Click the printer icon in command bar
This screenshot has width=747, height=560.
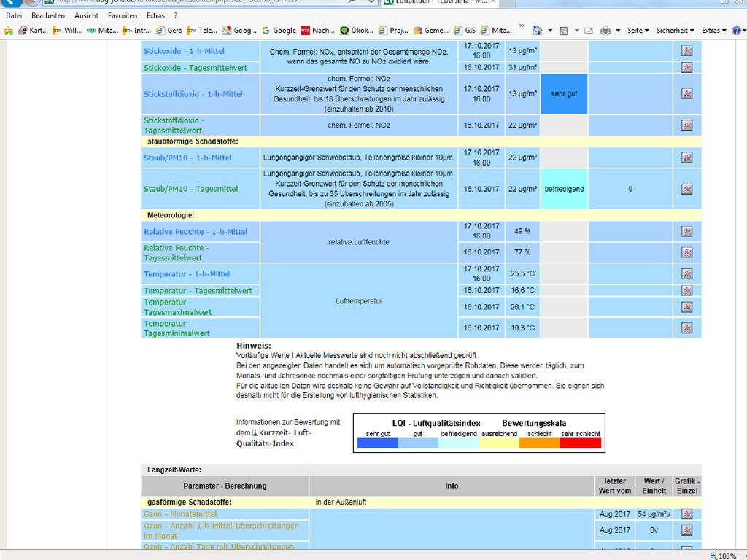click(x=605, y=31)
